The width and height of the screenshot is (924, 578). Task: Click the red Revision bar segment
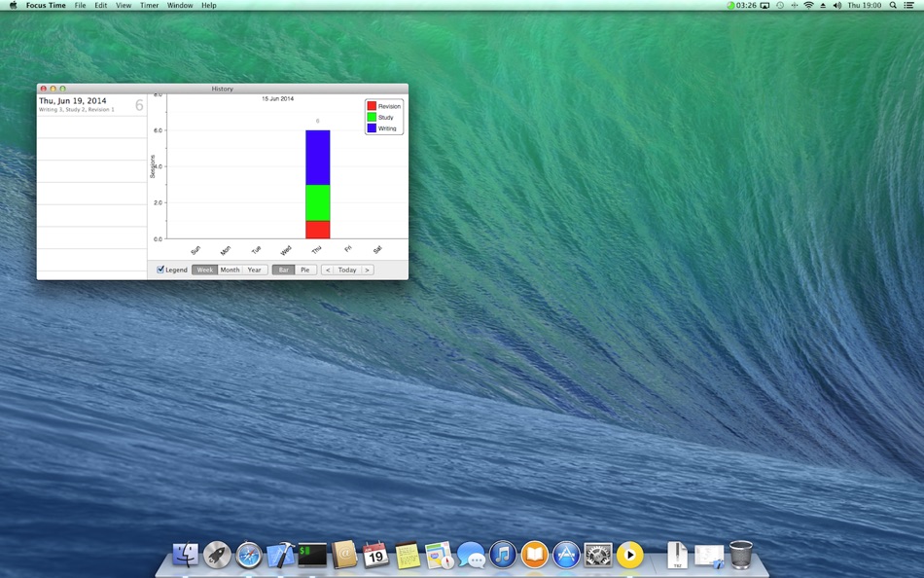(318, 230)
